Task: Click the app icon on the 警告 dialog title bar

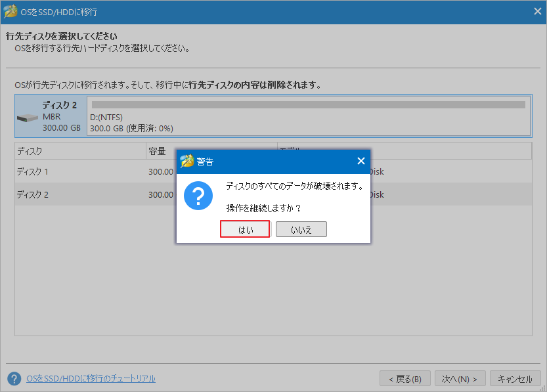Action: (x=186, y=161)
